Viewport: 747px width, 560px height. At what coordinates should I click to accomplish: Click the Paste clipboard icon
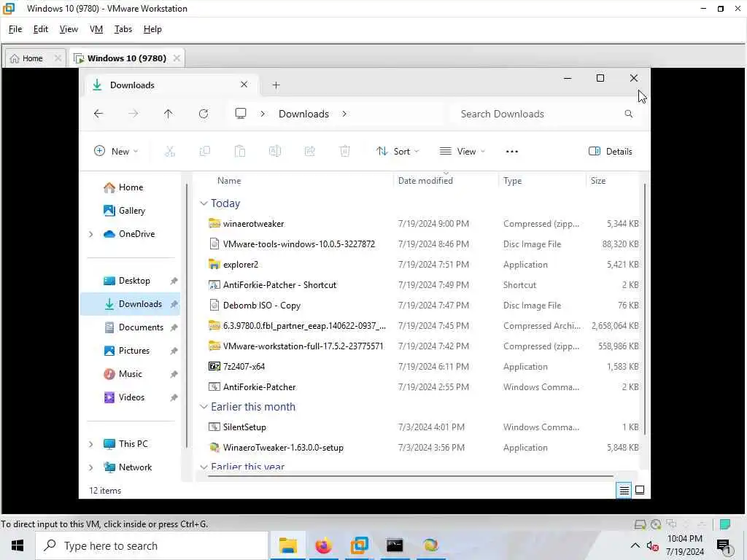coord(239,152)
